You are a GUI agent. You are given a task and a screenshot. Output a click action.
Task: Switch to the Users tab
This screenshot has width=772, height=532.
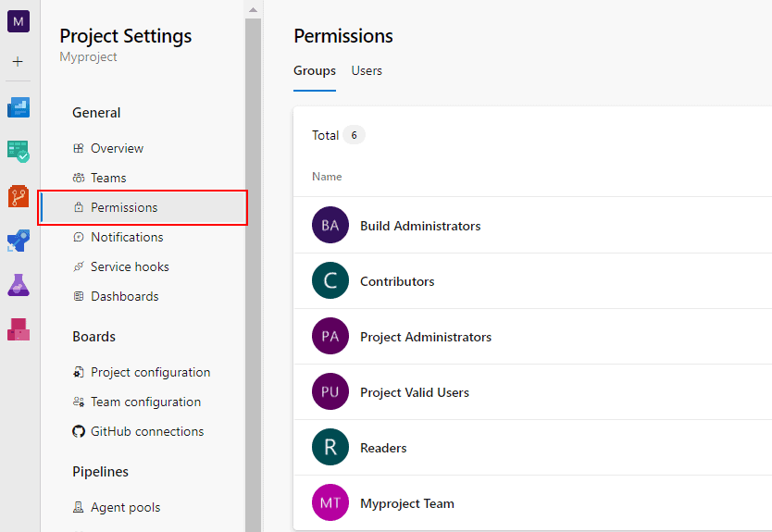tap(367, 71)
